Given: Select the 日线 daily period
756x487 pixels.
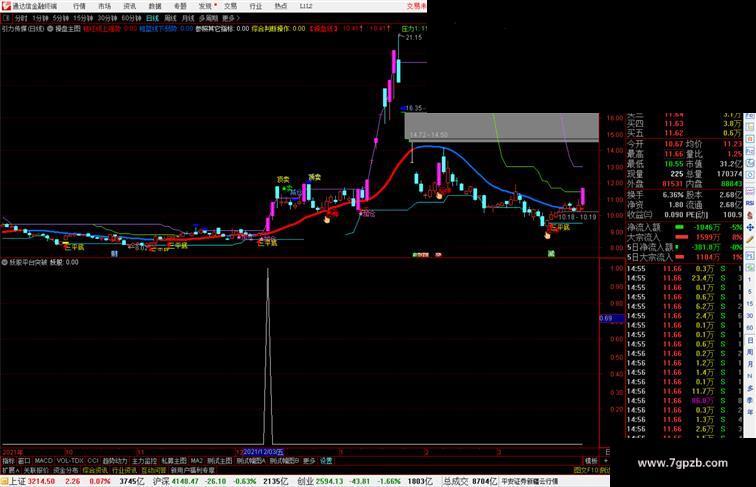Looking at the screenshot, I should (x=152, y=18).
